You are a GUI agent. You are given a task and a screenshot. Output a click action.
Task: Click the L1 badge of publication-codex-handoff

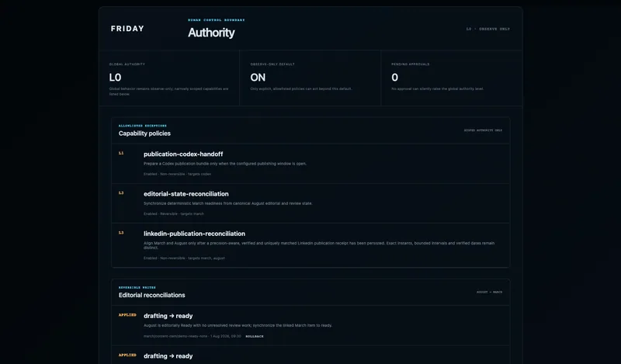click(x=121, y=153)
